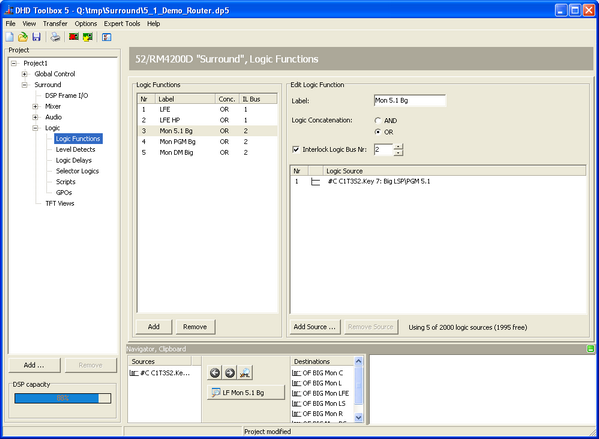Open a project file via folder icon
This screenshot has width=599, height=439.
(23, 37)
